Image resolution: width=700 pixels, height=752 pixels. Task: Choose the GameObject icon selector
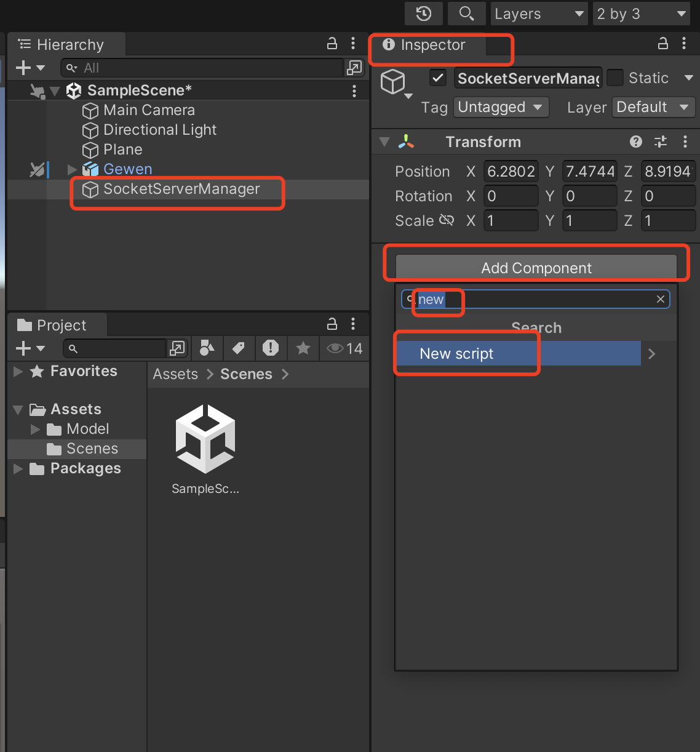coord(396,84)
